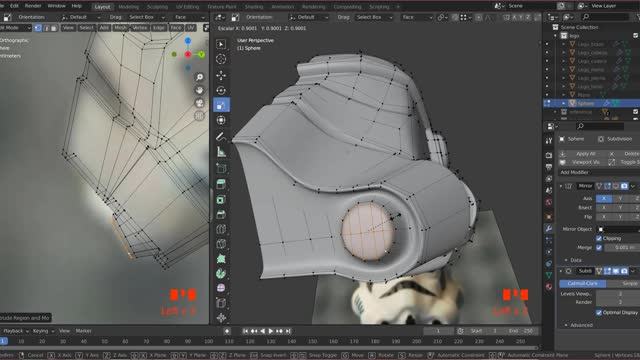The height and width of the screenshot is (360, 640).
Task: Open the Window menu
Action: pos(56,6)
